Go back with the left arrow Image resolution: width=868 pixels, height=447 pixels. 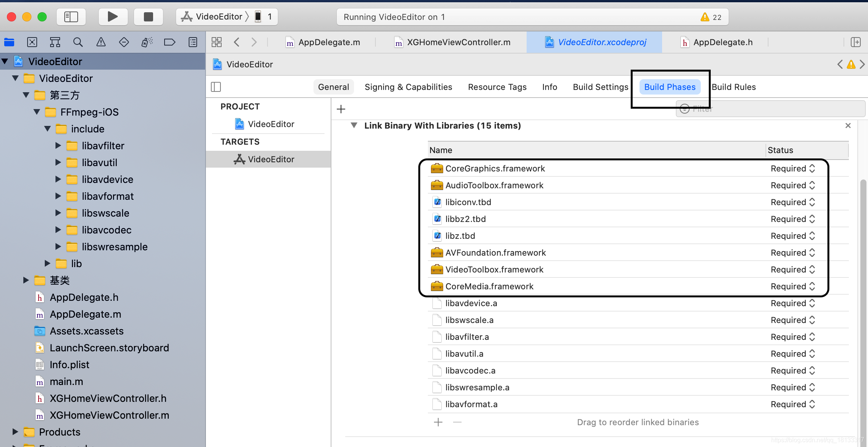[x=237, y=42]
